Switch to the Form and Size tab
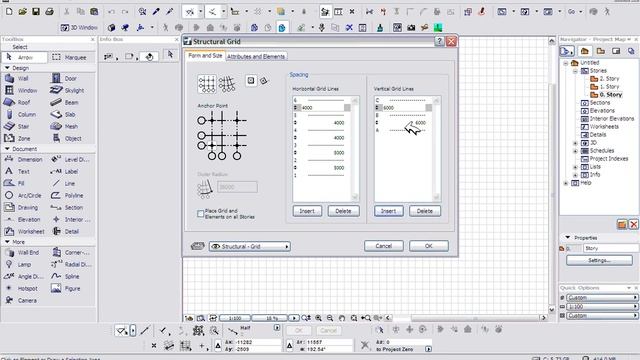The height and width of the screenshot is (360, 640). [205, 56]
